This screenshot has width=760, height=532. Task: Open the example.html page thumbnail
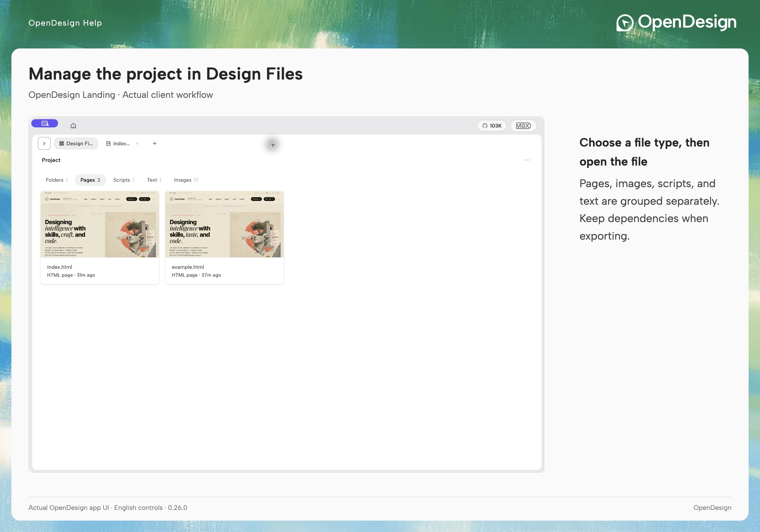224,224
